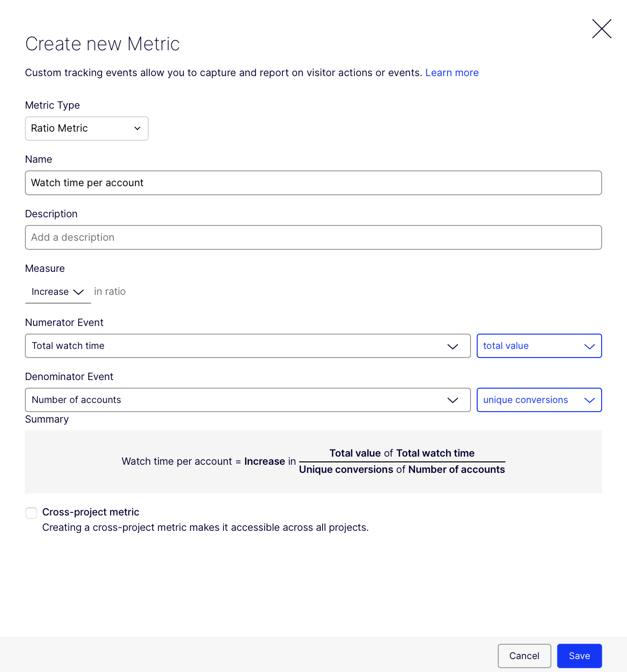The image size is (627, 672).
Task: Click the chevron icon in Metric Type selector
Action: (x=137, y=128)
